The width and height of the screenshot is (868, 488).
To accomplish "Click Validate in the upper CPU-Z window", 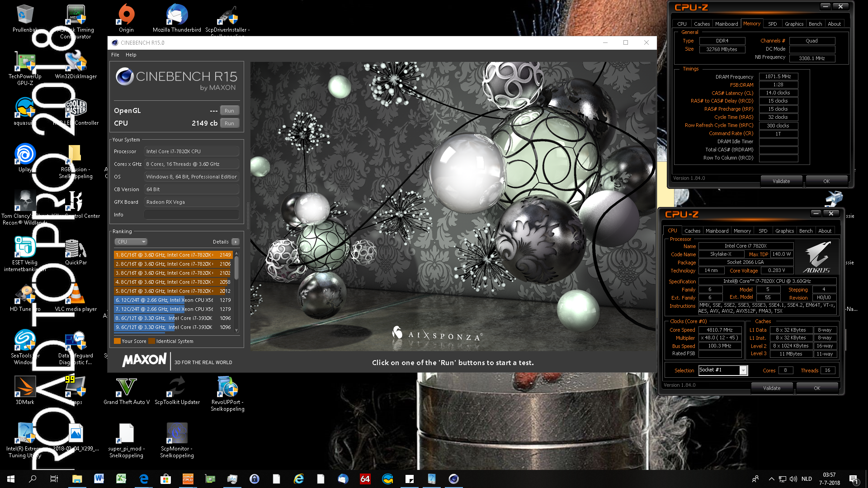I will pos(781,181).
